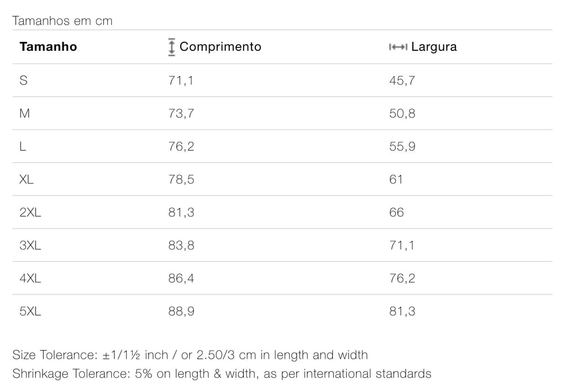
Task: Select the M size row label
Action: pyautogui.click(x=24, y=114)
